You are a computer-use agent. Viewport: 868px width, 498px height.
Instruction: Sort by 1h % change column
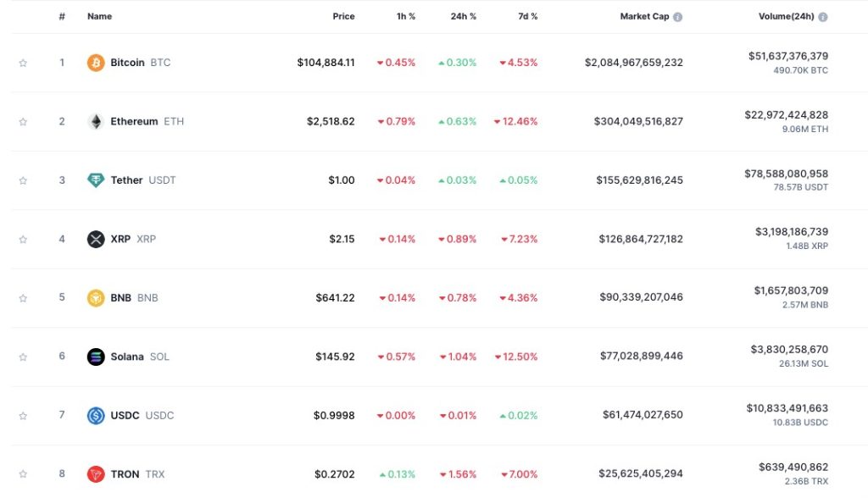click(406, 17)
